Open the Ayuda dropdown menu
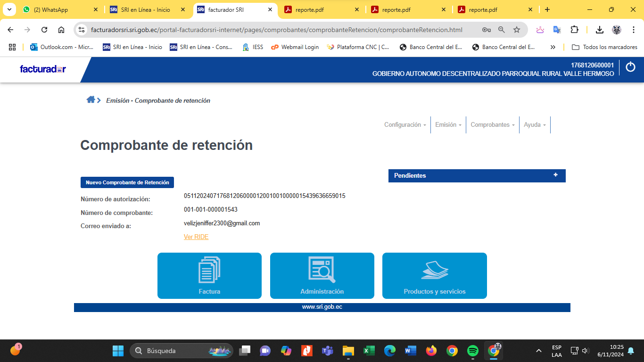Screen dimensions: 644x362 [x=535, y=125]
